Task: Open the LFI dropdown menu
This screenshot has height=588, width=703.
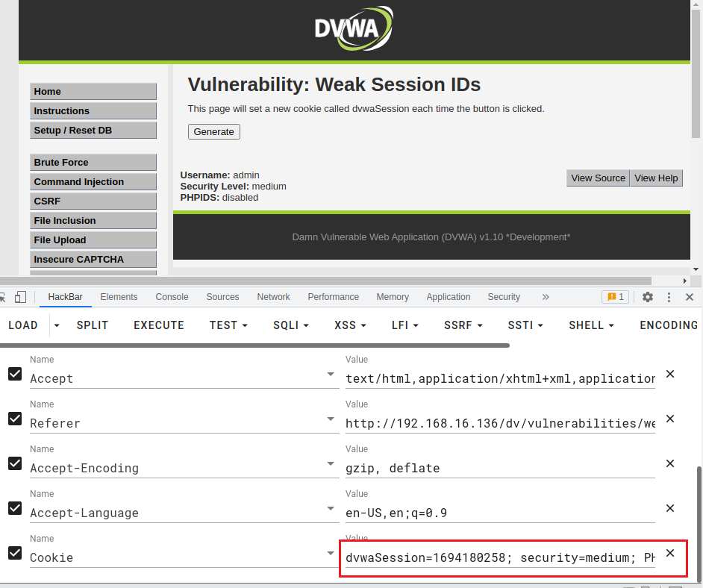Action: tap(404, 325)
